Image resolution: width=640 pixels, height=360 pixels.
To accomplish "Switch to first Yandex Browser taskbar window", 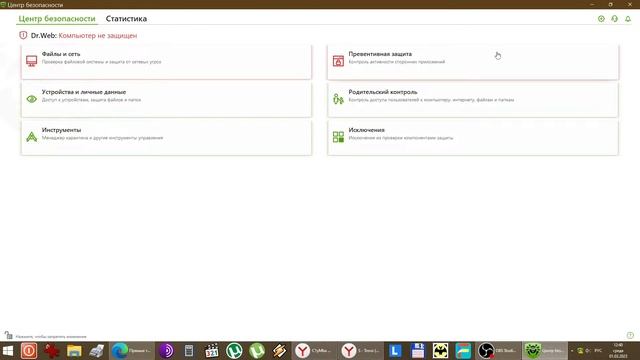I will click(314, 351).
